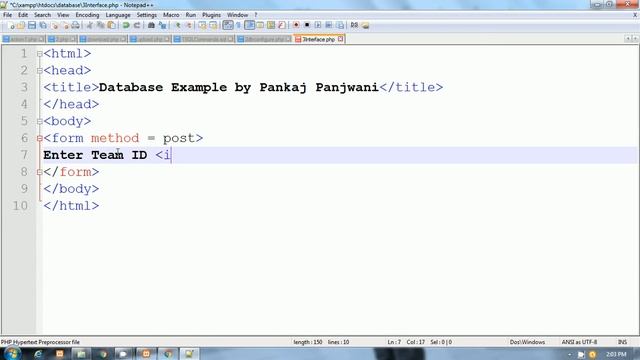The height and width of the screenshot is (360, 640).
Task: Place cursor on 'Enter Team ID' line
Action: pos(95,155)
